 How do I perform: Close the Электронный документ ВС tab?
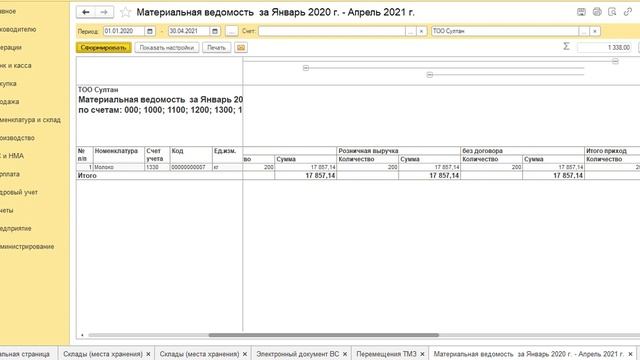coord(344,354)
